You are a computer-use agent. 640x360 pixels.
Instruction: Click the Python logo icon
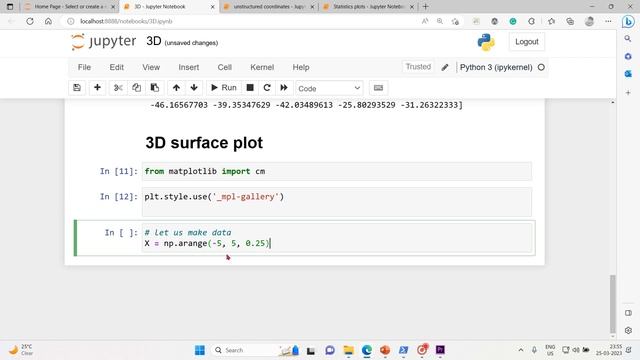[486, 42]
